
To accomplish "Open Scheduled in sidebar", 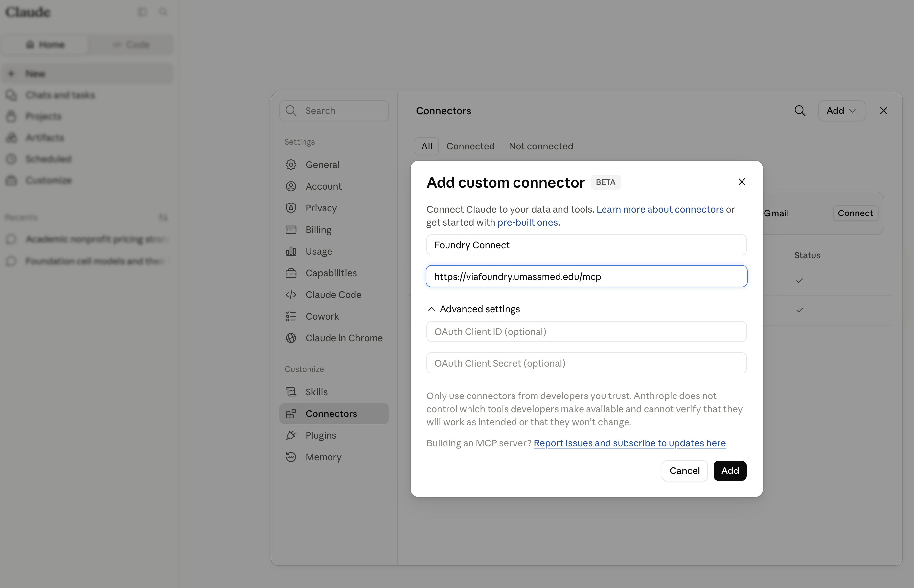I will (x=87, y=159).
